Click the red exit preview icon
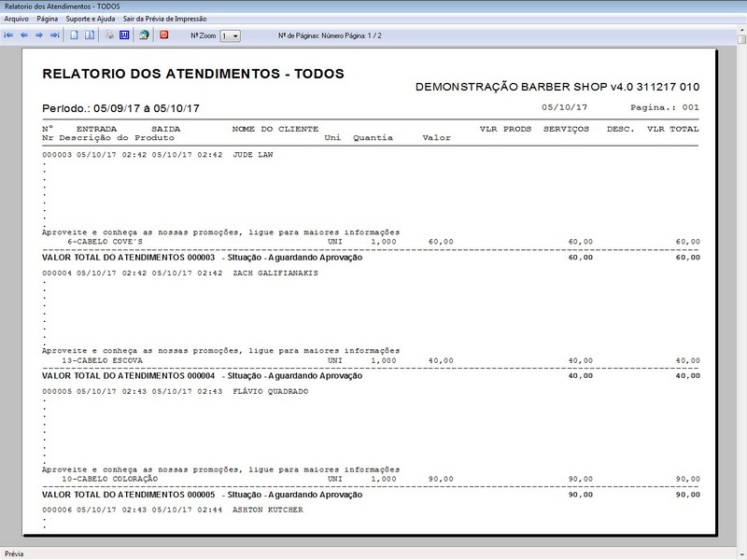The height and width of the screenshot is (560, 747). [x=164, y=35]
